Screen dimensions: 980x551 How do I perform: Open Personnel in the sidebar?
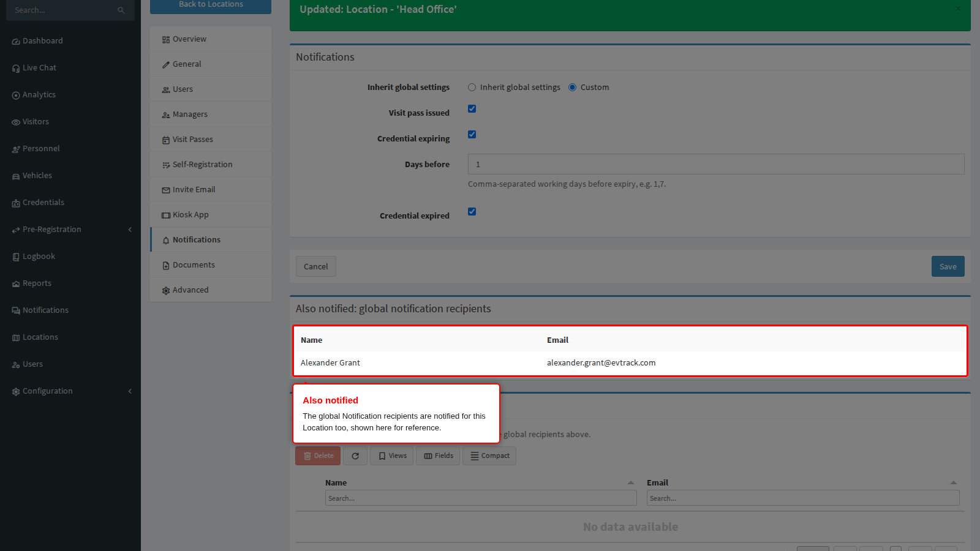[70, 149]
